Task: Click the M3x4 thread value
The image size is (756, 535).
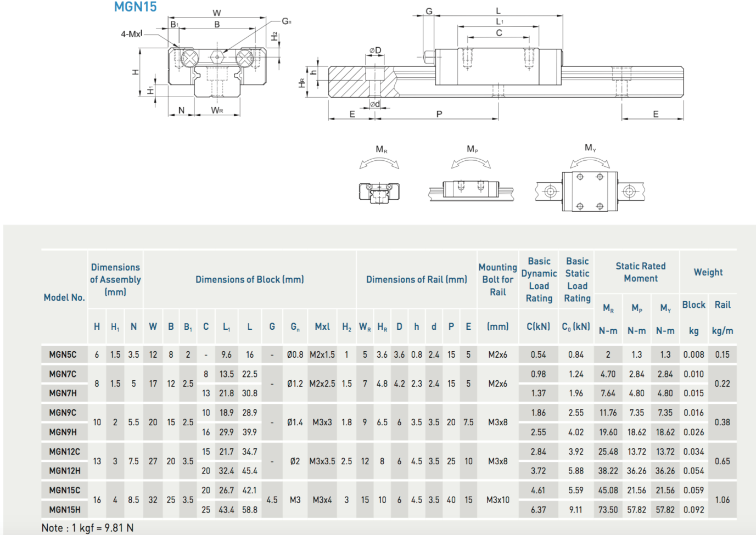Action: [322, 500]
